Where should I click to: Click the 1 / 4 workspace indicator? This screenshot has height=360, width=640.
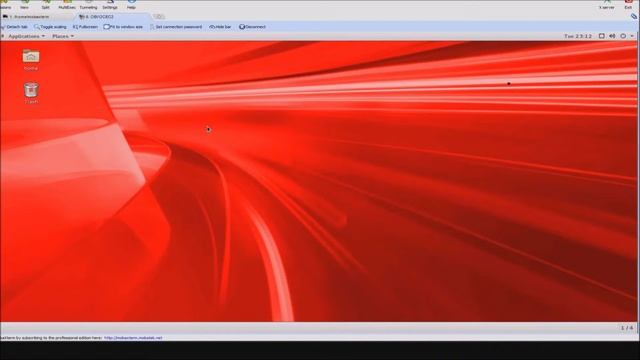point(627,328)
